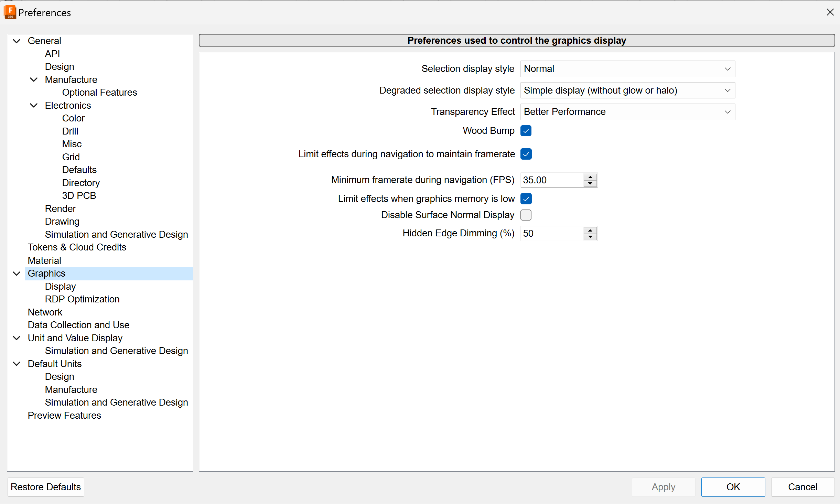Decrease Hidden Edge Dimming with down arrow
Viewport: 840px width, 504px height.
click(590, 237)
